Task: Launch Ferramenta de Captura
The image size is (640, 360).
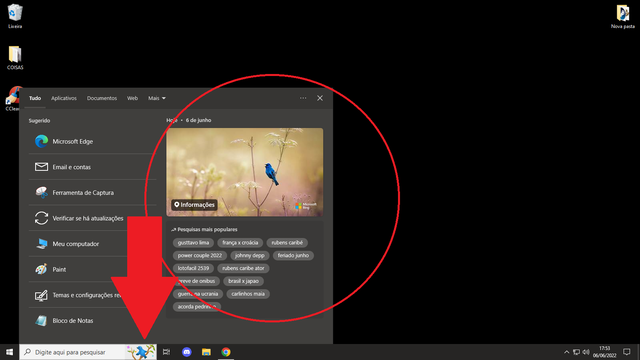Action: [x=92, y=192]
